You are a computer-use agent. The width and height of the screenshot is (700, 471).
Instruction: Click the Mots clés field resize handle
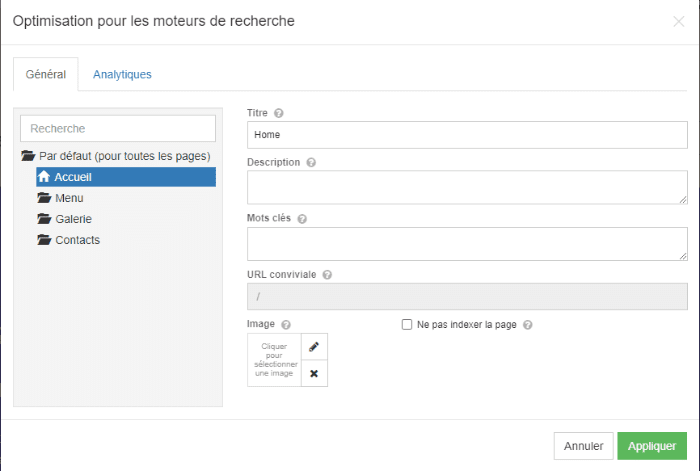[683, 256]
